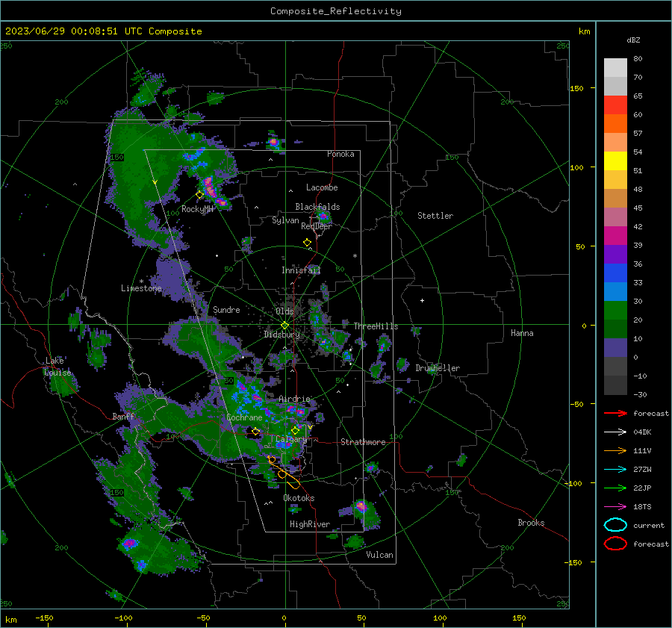Click the Vulcan city label
The image size is (672, 628).
[379, 555]
